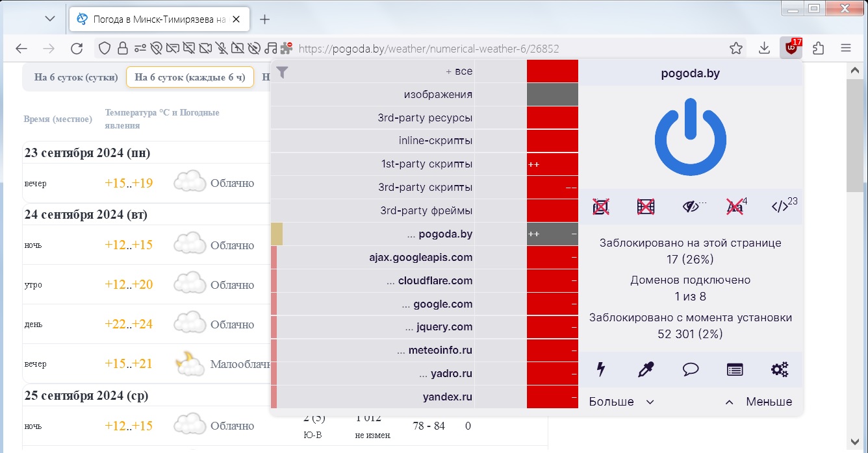The width and height of the screenshot is (868, 453).
Task: Click the uBlock Origin big power button
Action: pyautogui.click(x=690, y=138)
